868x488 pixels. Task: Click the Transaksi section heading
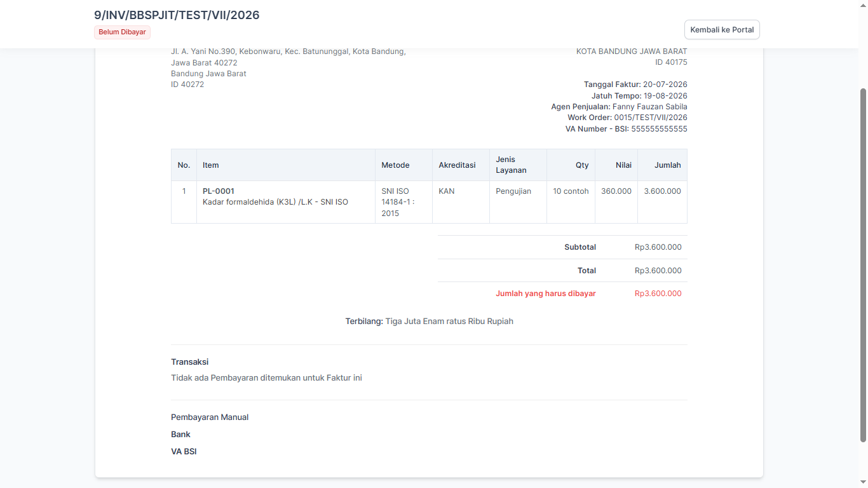pos(190,362)
